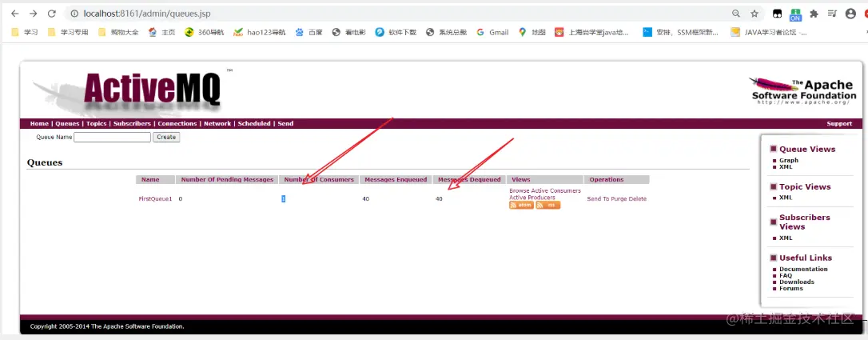Viewport: 868px width, 340px height.
Task: Open Forums under Useful Links
Action: (791, 289)
